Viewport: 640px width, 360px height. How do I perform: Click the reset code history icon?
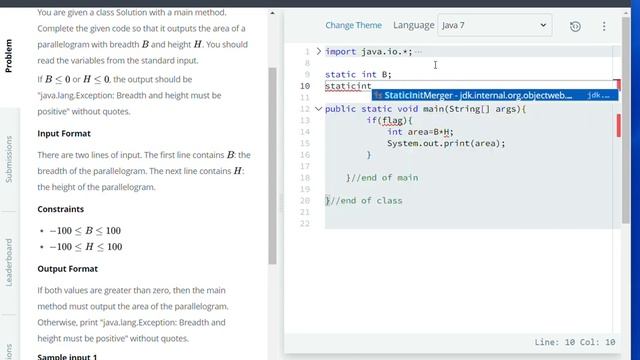575,27
